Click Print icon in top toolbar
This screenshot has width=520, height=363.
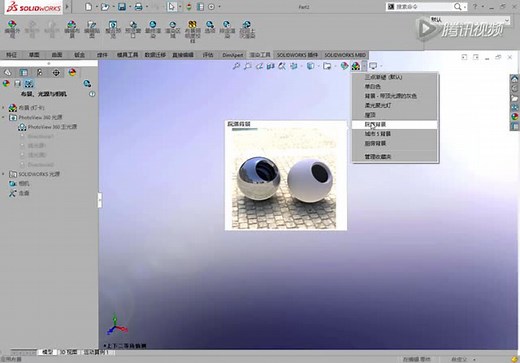click(x=139, y=7)
